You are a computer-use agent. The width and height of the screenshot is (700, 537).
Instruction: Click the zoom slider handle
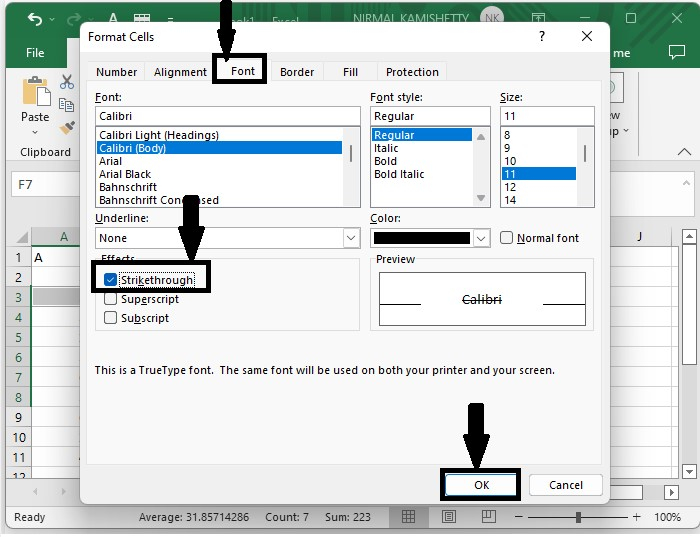pyautogui.click(x=578, y=517)
